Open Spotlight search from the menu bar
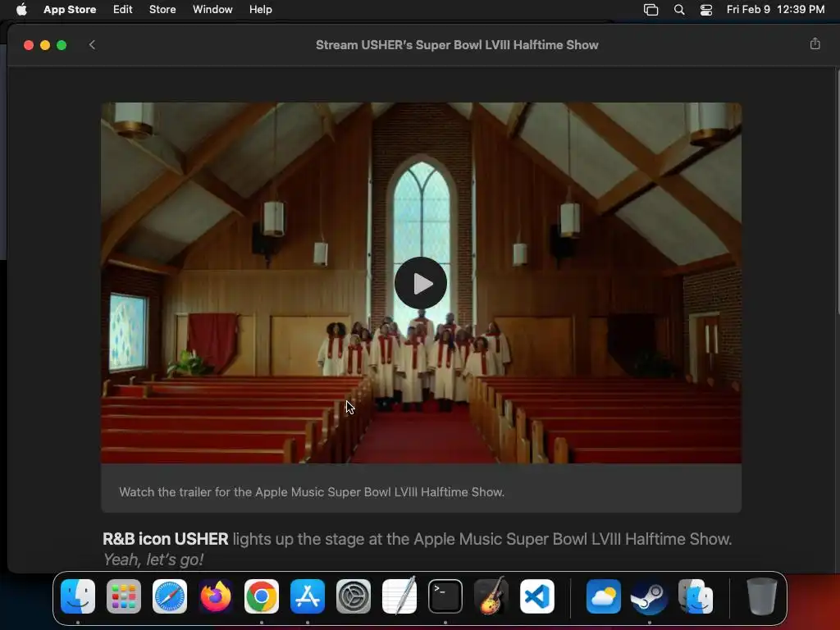Viewport: 840px width, 630px height. (678, 9)
